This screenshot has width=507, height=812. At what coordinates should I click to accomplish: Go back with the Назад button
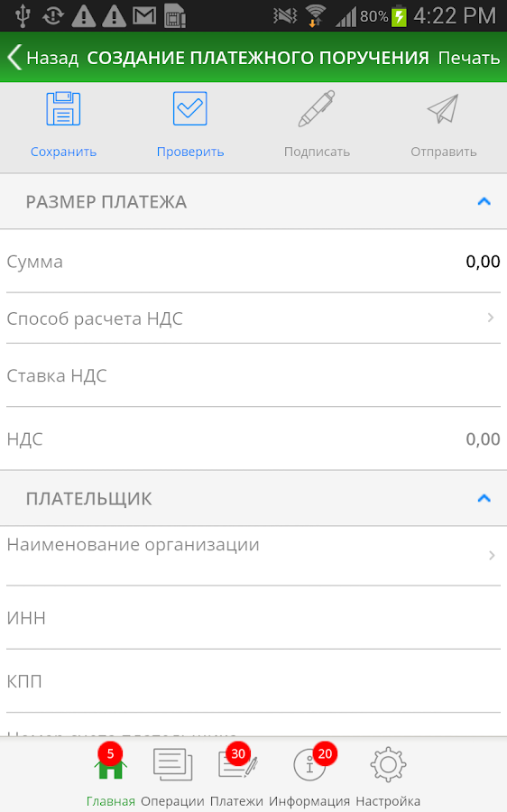point(43,58)
